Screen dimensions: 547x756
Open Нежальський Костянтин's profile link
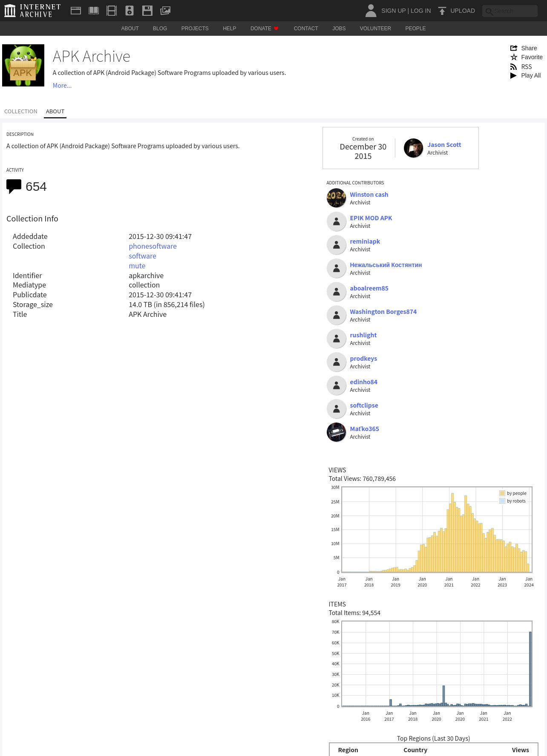(386, 265)
